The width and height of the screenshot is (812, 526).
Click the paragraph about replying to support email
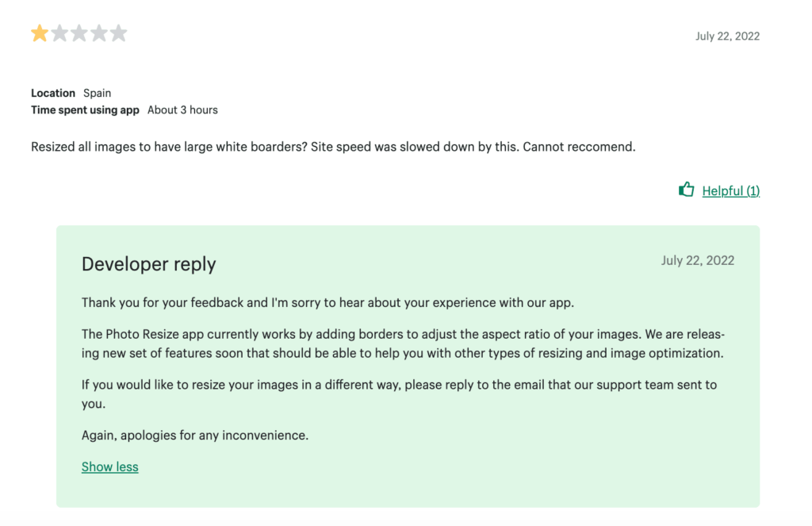(399, 394)
